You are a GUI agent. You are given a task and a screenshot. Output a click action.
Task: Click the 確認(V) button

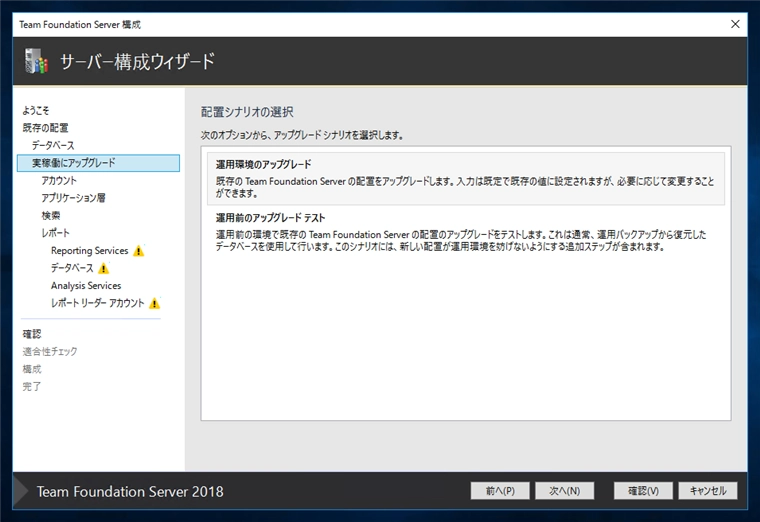click(643, 491)
